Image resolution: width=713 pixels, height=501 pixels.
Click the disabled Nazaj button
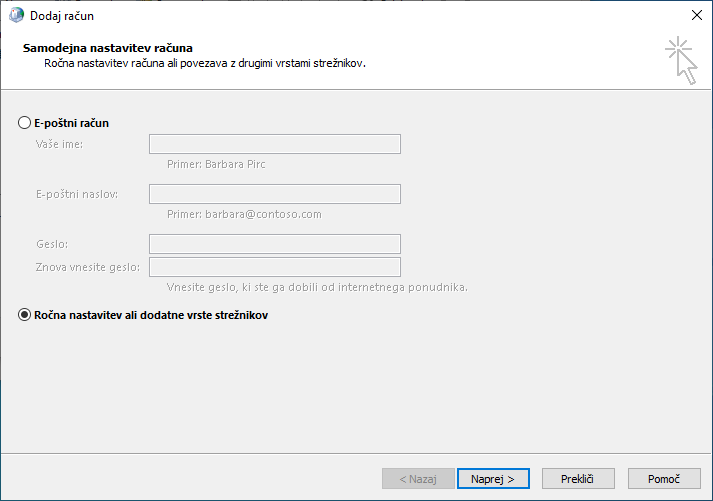(x=418, y=479)
